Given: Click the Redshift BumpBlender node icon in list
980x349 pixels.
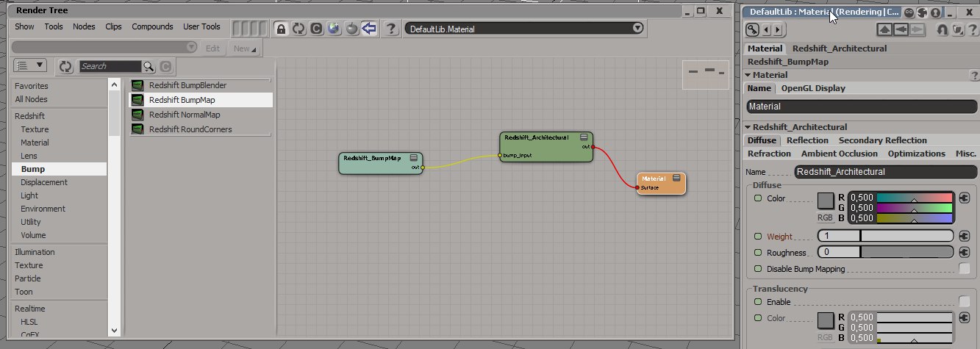Looking at the screenshot, I should click(137, 85).
